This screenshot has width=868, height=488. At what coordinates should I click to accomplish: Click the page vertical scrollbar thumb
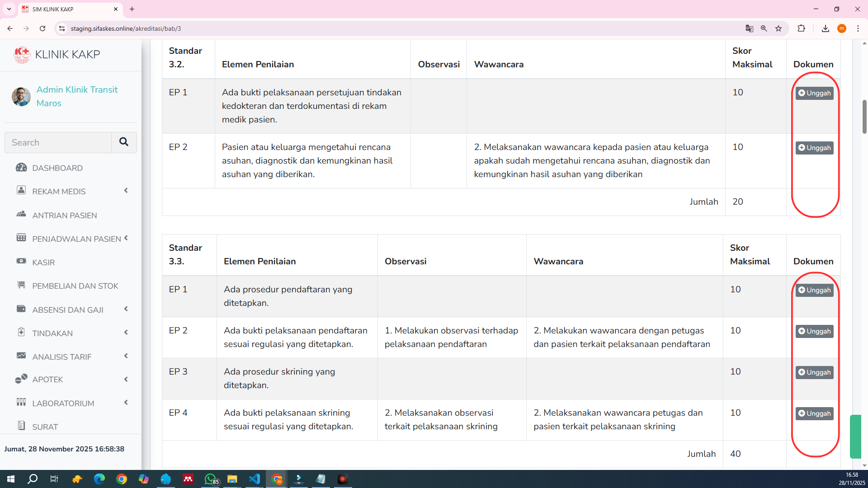click(864, 117)
